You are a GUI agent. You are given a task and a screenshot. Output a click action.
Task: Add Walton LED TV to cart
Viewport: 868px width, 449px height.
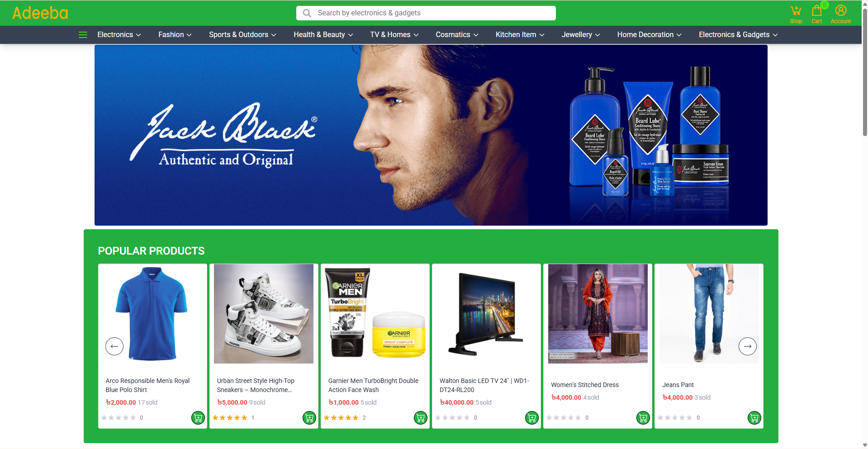point(532,418)
